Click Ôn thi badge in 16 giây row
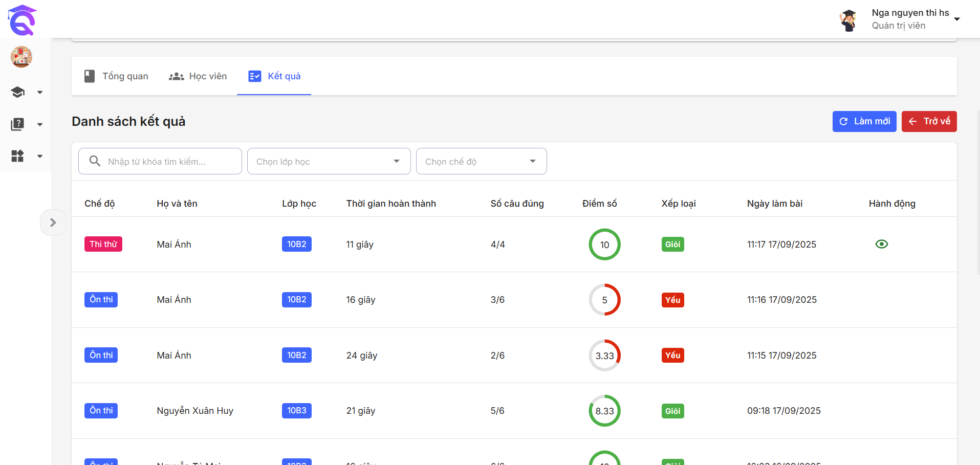This screenshot has width=980, height=465. tap(101, 299)
